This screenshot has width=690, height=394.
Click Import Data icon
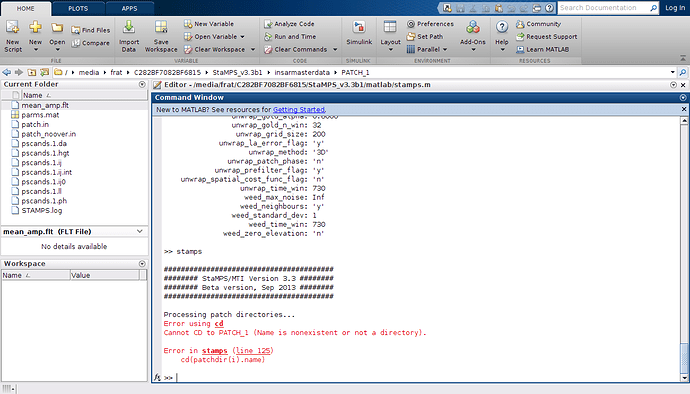coord(128,27)
